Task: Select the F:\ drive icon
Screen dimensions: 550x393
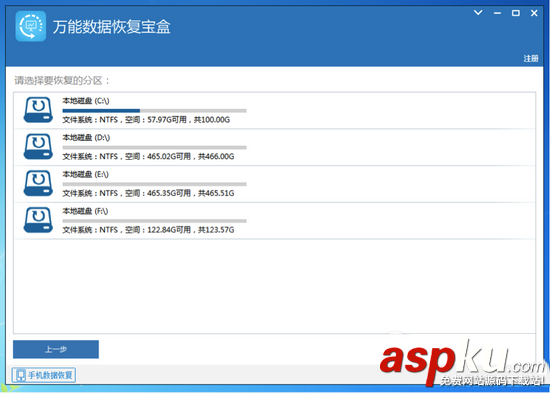Action: 38,220
